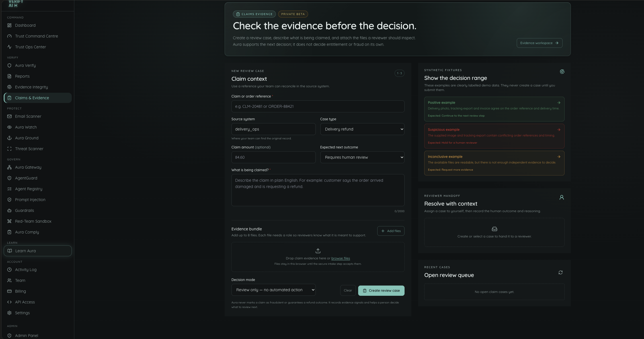Click the Activity Log clock icon
The width and height of the screenshot is (644, 339).
(x=9, y=270)
